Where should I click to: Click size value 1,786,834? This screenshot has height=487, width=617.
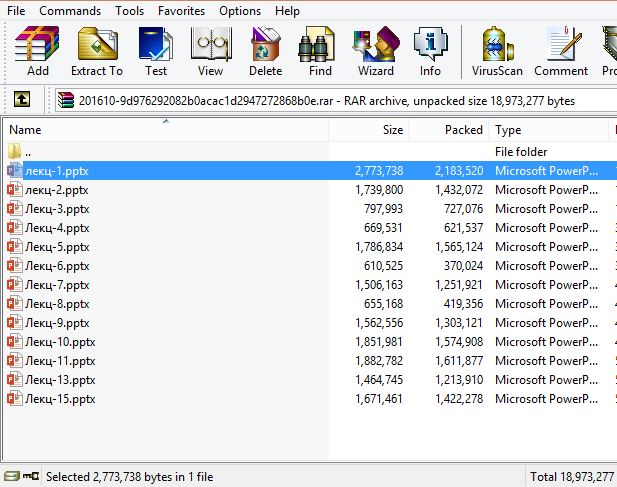click(x=379, y=247)
